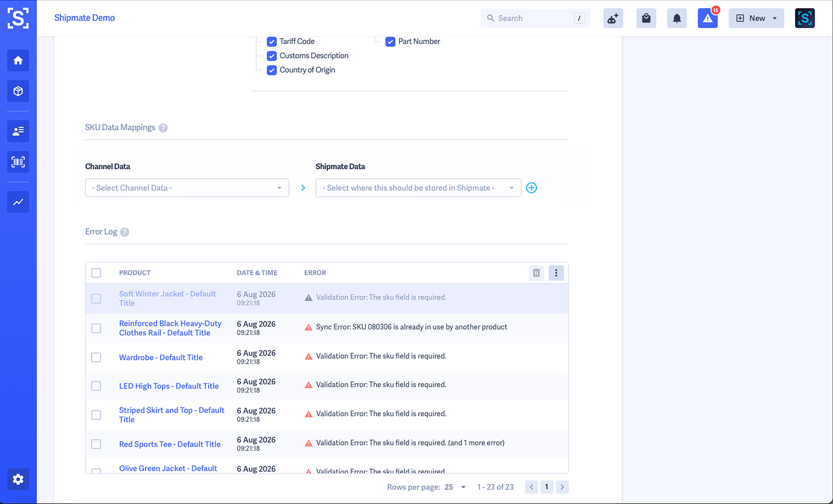The width and height of the screenshot is (833, 504).
Task: Click the DATE & TIME column header
Action: (x=257, y=273)
